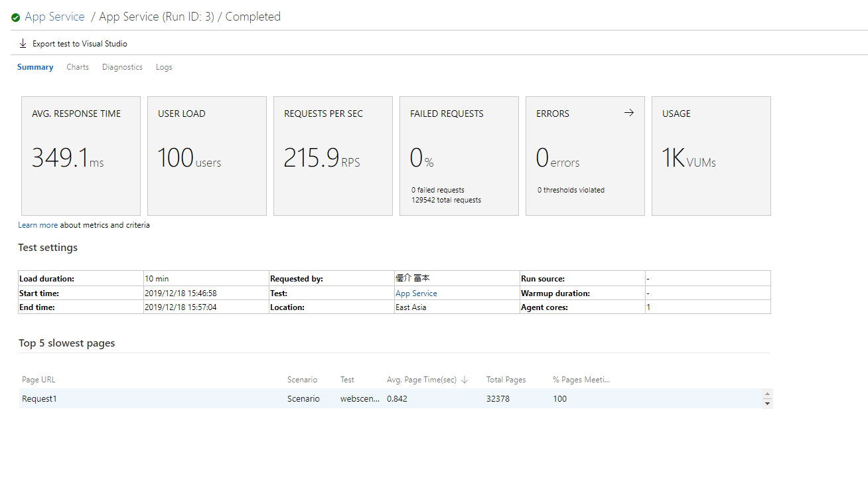Follow the Learn more link
This screenshot has height=484, width=868.
pos(38,225)
